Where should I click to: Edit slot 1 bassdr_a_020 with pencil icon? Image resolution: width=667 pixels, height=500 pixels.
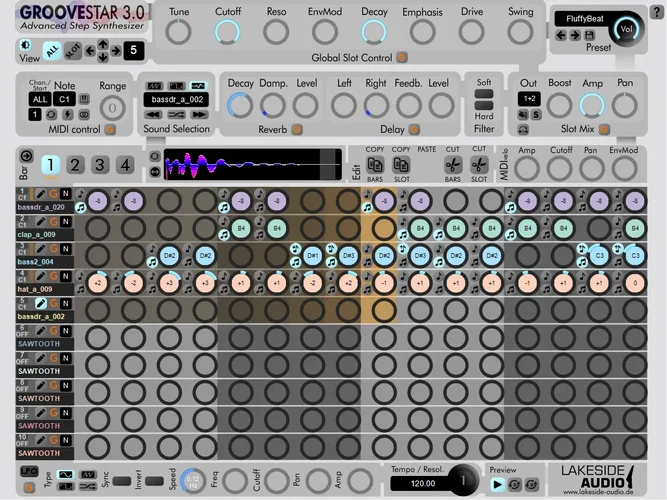pyautogui.click(x=40, y=194)
